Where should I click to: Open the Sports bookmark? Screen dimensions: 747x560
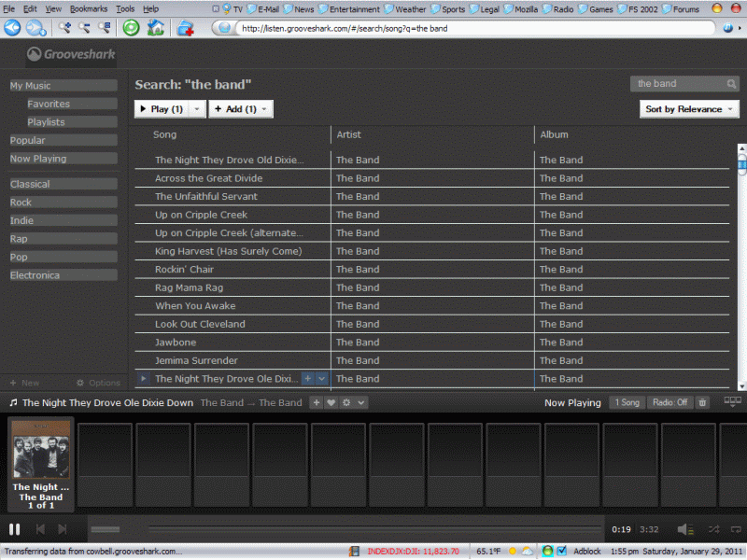pos(448,9)
